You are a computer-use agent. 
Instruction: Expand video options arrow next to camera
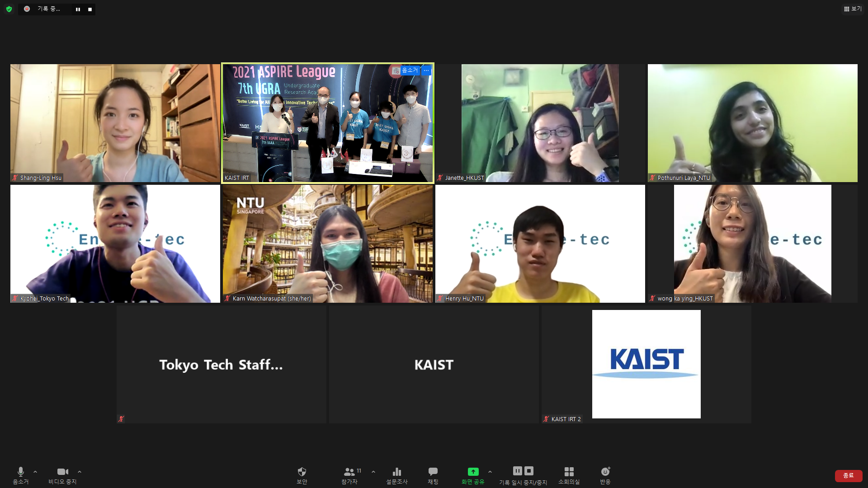(x=80, y=472)
